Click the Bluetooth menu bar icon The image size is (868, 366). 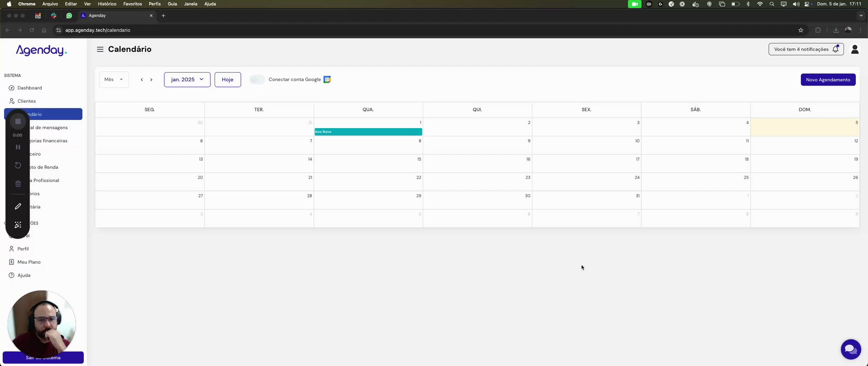click(748, 4)
